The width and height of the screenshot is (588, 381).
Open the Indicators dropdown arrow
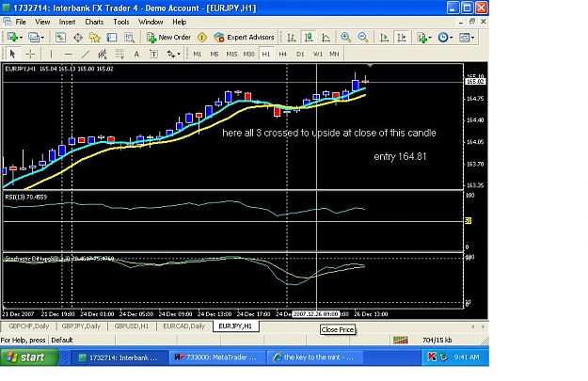(430, 38)
